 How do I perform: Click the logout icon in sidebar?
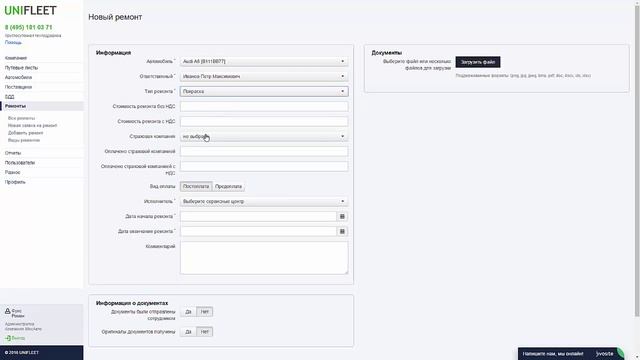[x=8, y=338]
